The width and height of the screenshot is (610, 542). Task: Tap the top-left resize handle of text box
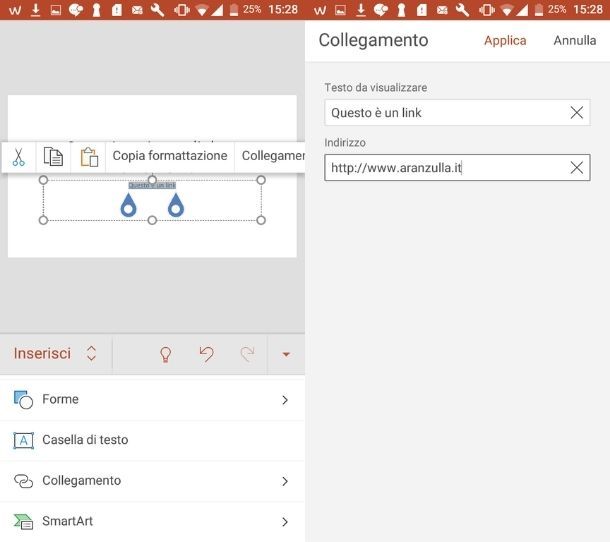43,180
